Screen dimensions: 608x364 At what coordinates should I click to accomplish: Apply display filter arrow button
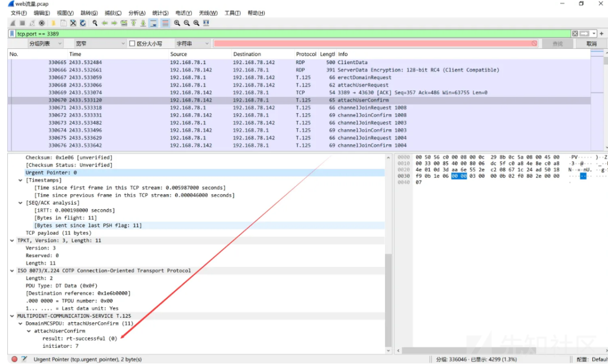584,34
